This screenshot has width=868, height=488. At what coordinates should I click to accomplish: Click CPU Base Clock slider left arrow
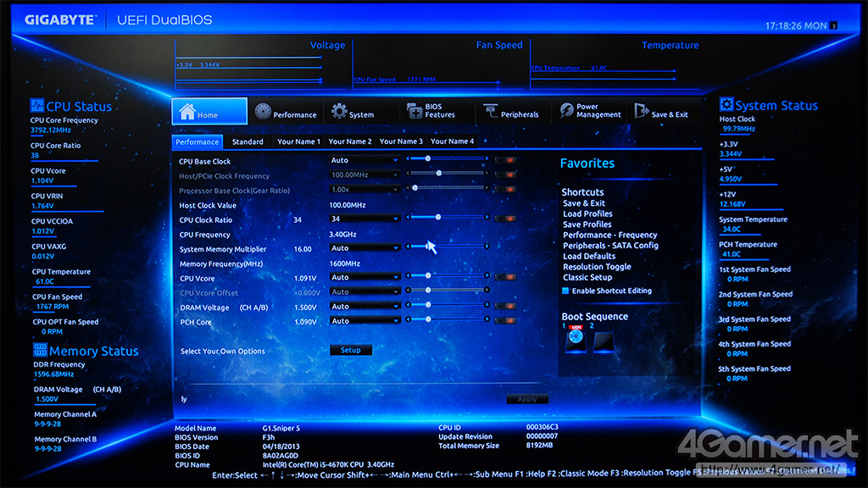tap(408, 158)
